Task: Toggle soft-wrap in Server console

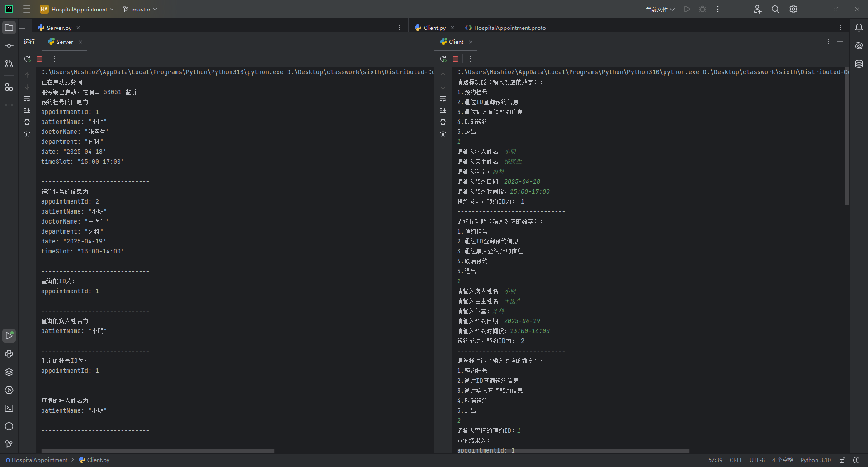Action: (x=27, y=99)
